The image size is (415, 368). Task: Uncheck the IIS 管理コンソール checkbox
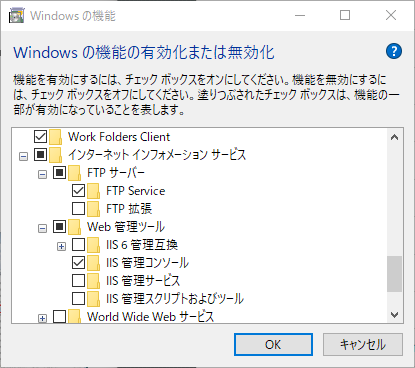[x=78, y=263]
